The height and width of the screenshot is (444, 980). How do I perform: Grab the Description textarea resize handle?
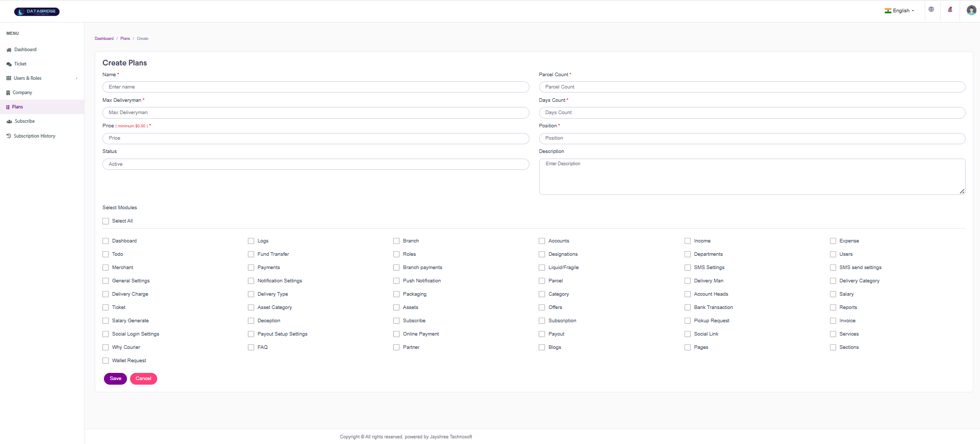pos(962,191)
